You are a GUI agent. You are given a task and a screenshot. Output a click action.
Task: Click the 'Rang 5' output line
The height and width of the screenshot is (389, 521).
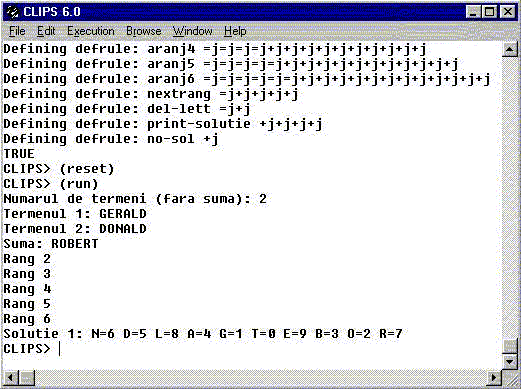tap(27, 304)
